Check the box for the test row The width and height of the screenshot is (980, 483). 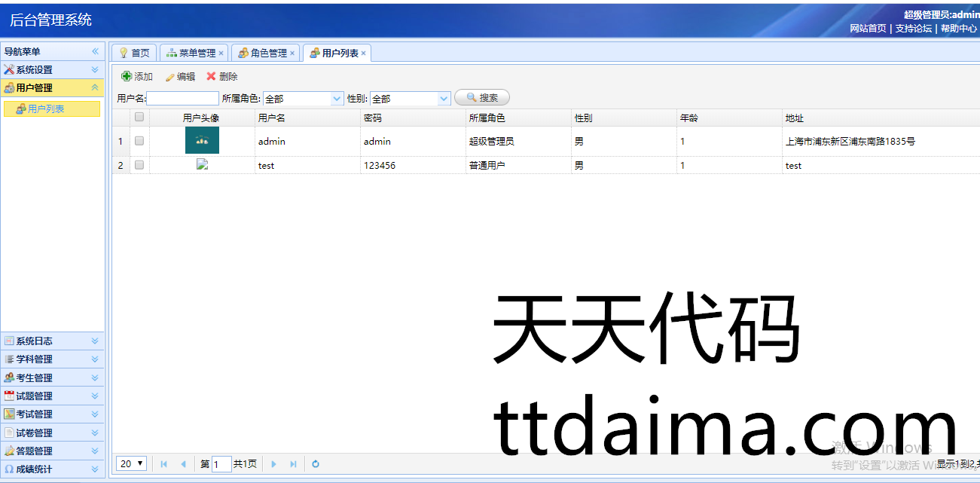139,165
